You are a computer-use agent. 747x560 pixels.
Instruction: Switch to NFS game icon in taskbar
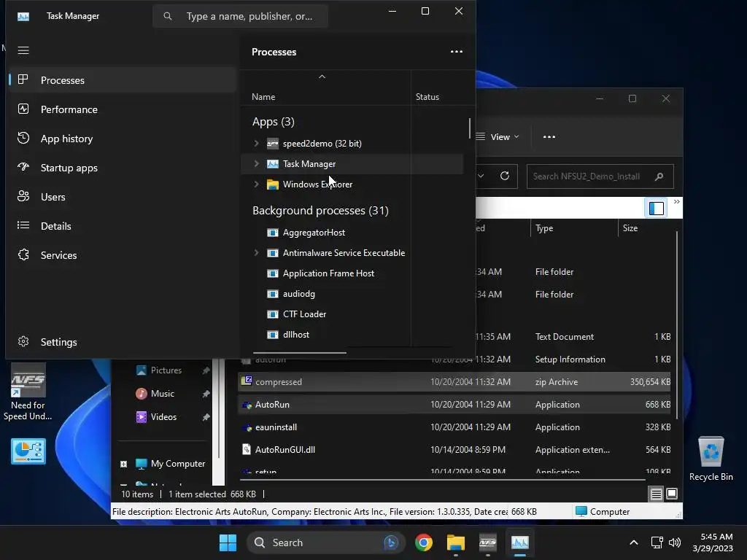[487, 542]
